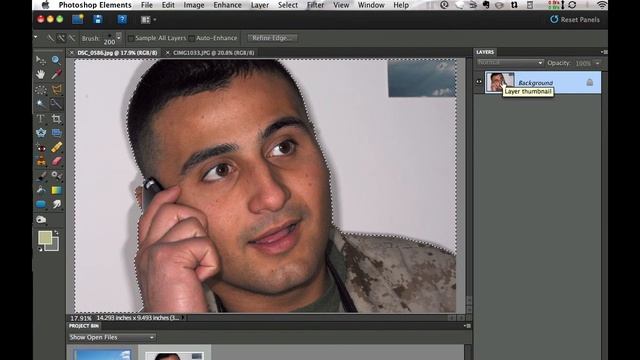Open the Apple menu

click(x=45, y=5)
